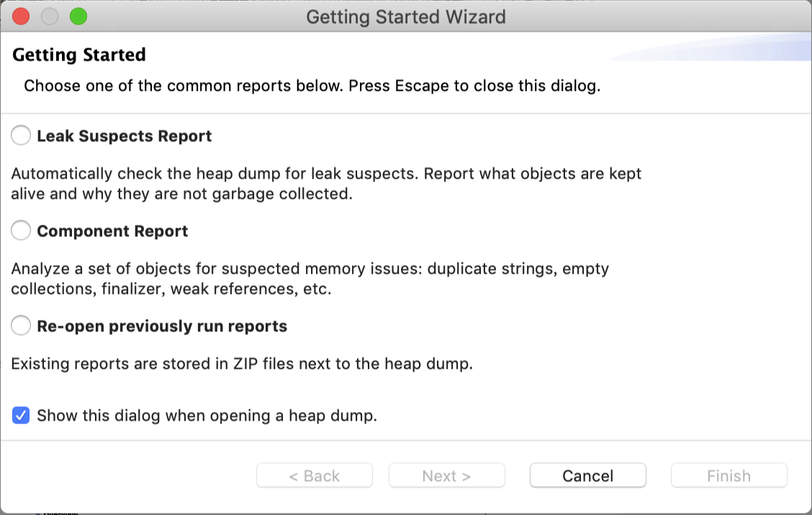812x515 pixels.
Task: Click the Next > button
Action: click(446, 475)
